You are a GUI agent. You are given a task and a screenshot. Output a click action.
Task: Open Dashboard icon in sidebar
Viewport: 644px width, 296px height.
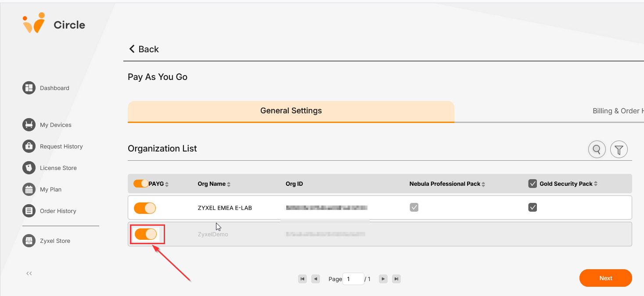(29, 88)
